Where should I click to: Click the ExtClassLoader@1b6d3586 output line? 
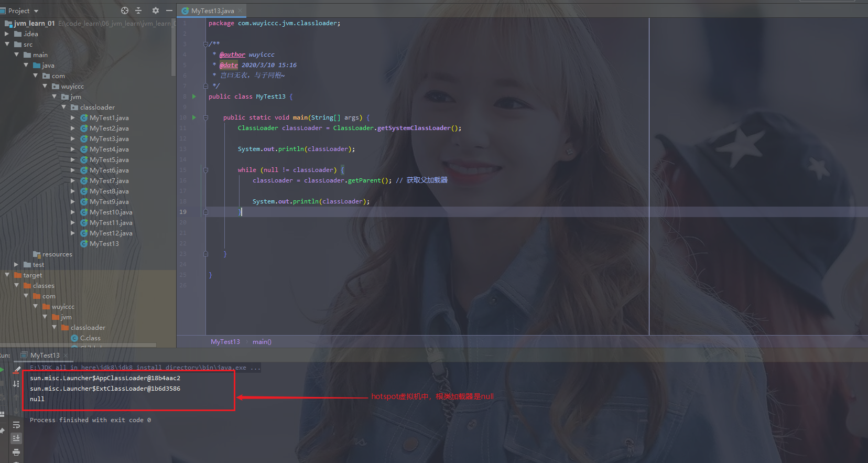pyautogui.click(x=105, y=389)
